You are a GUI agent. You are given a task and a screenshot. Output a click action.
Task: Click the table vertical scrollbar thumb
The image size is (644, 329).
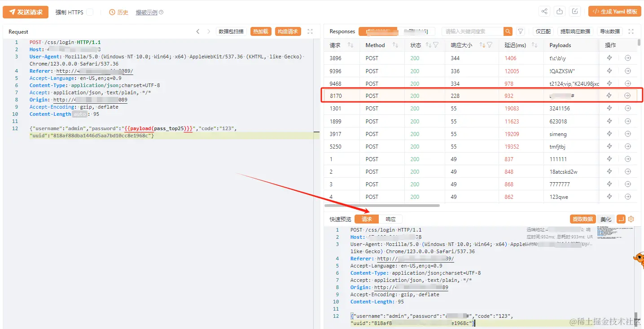639,43
